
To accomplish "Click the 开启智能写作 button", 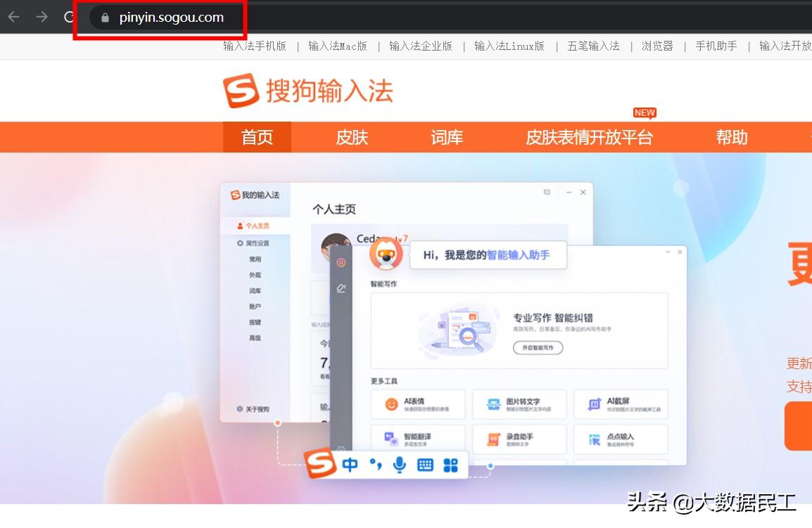I will (538, 347).
